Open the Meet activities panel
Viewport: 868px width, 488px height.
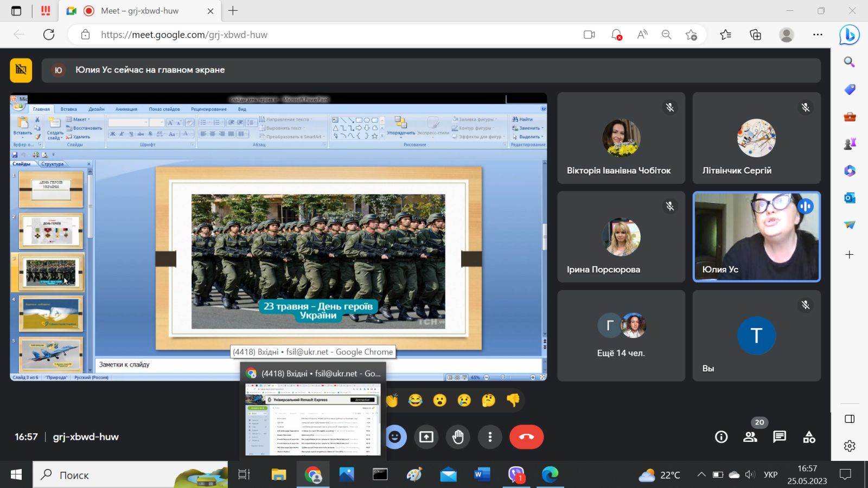[809, 437]
